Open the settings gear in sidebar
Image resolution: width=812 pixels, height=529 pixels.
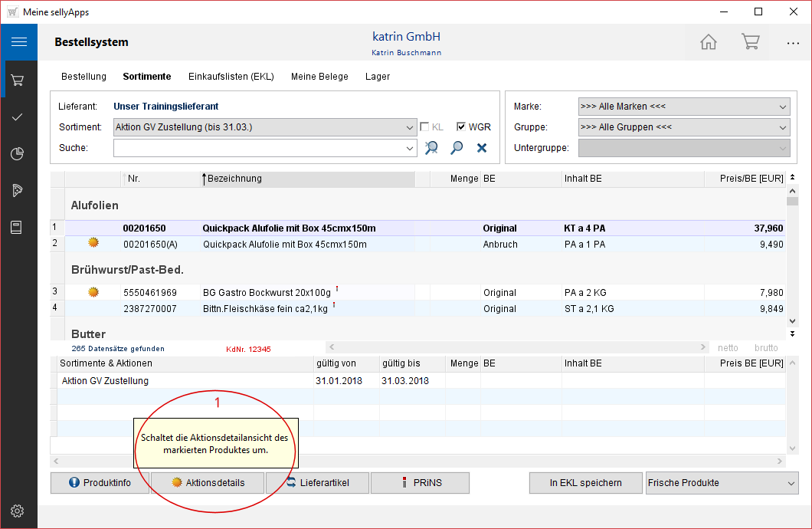[18, 511]
